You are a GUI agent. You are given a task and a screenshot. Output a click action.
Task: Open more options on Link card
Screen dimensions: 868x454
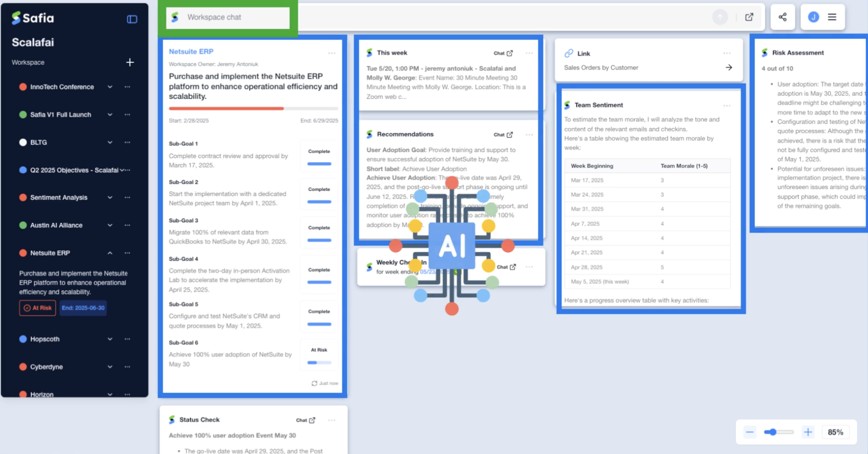(727, 53)
